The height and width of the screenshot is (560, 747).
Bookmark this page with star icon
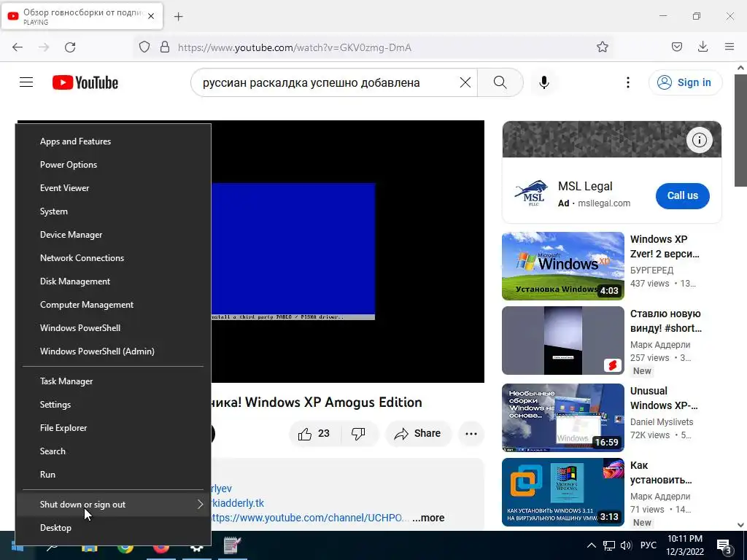pyautogui.click(x=602, y=47)
